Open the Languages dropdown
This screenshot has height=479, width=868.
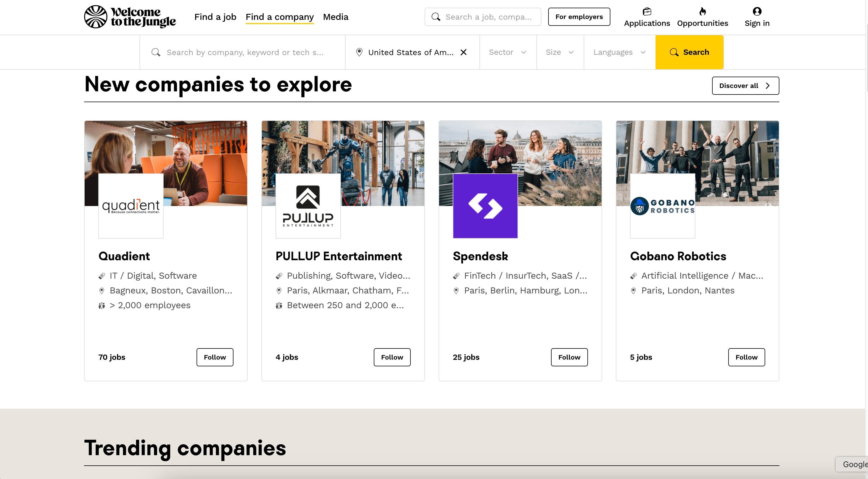point(619,52)
